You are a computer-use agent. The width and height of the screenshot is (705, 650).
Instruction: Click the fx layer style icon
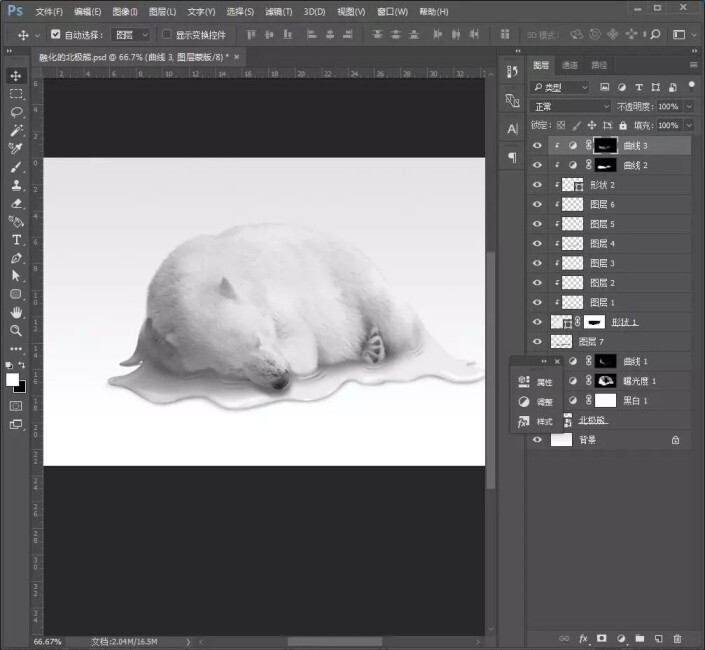(x=582, y=637)
